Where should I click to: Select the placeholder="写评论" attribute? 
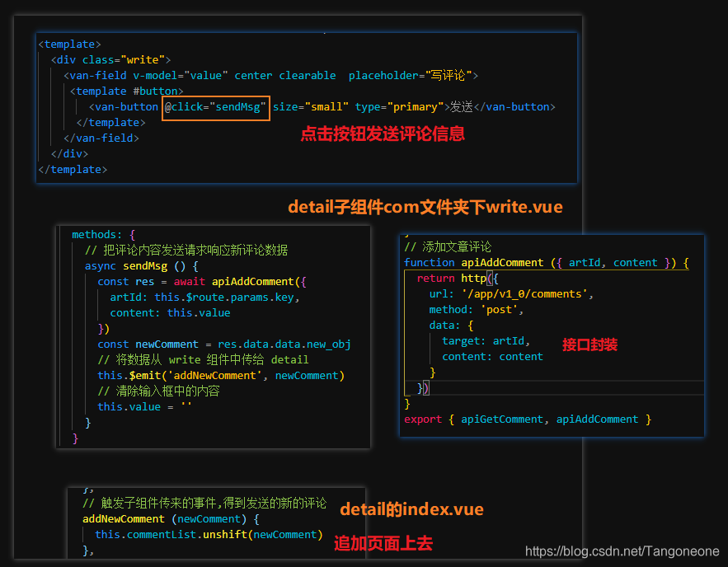click(411, 76)
